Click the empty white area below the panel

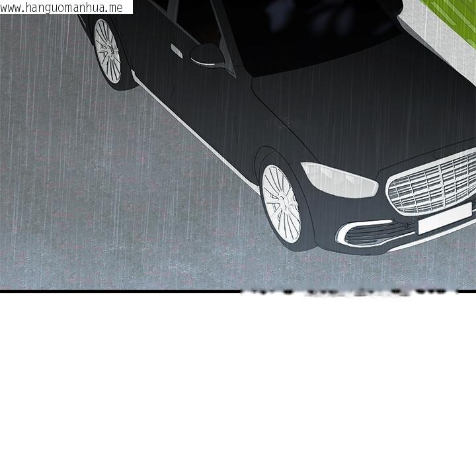point(238,384)
